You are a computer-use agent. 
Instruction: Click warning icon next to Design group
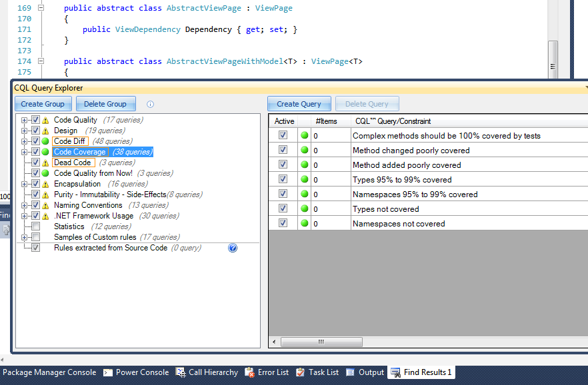tap(45, 131)
